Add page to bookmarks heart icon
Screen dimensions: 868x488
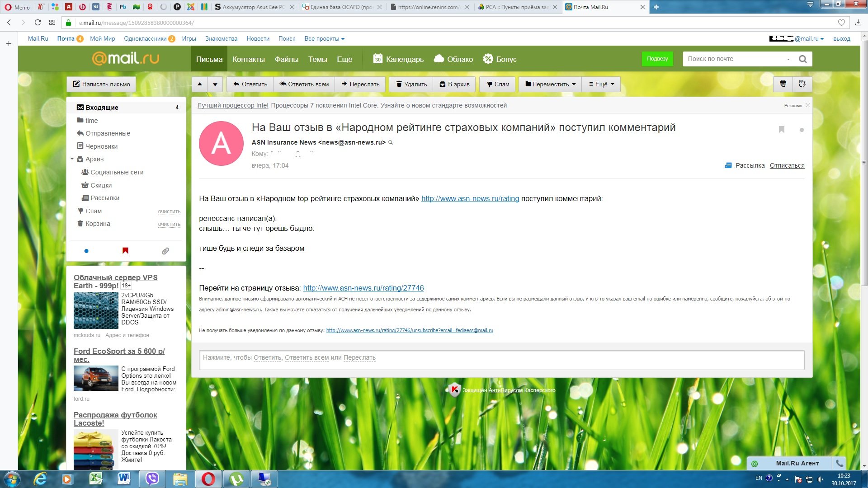click(841, 23)
